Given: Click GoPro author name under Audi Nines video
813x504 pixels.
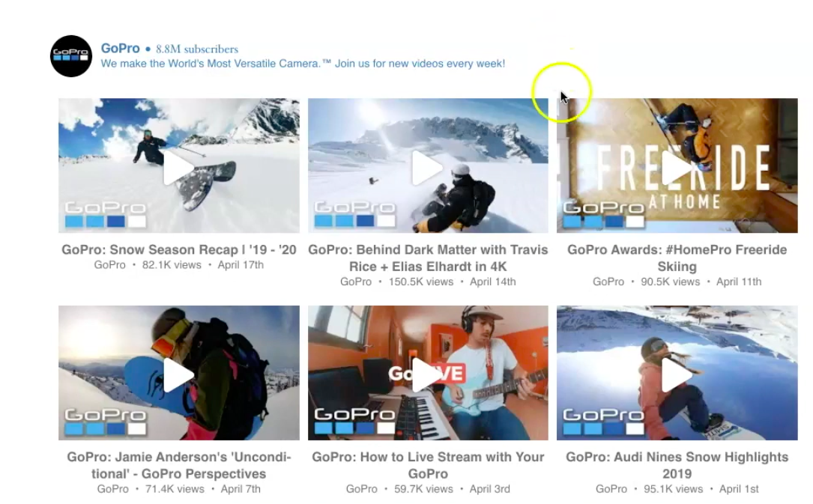Looking at the screenshot, I should pyautogui.click(x=611, y=489).
